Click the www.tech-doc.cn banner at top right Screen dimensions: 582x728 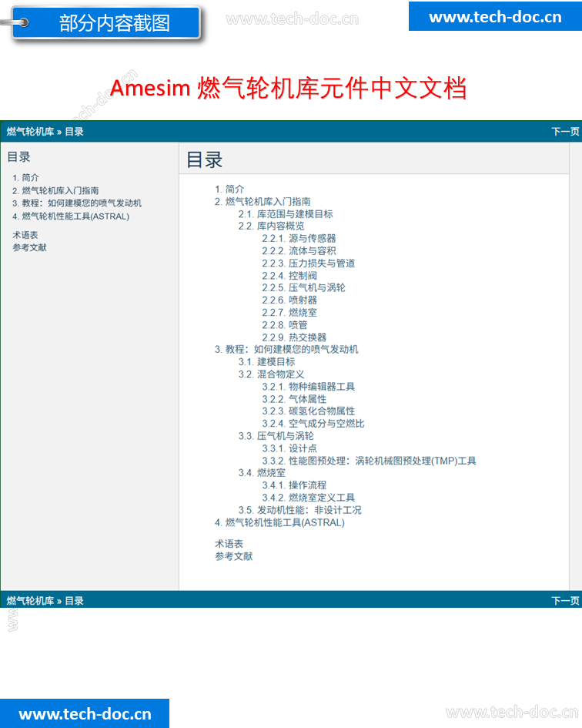[495, 16]
